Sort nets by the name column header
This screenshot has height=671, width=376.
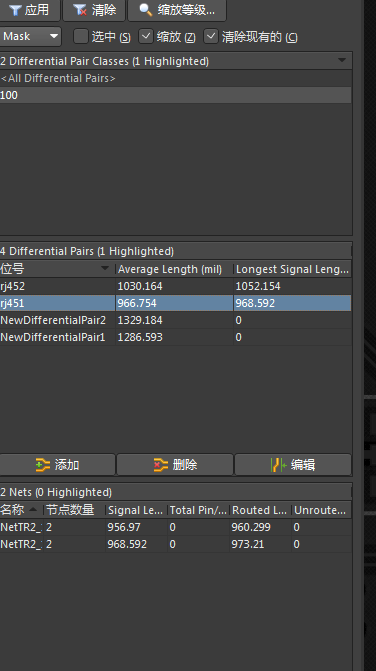21,510
